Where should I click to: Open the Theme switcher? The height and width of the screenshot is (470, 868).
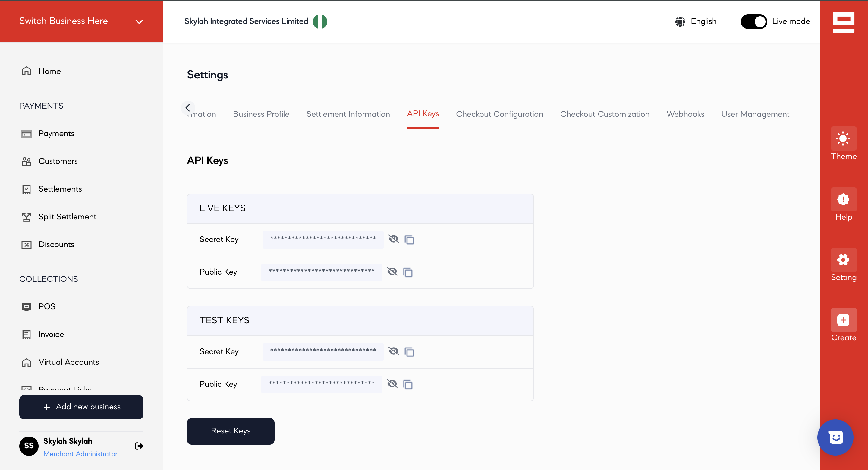[843, 143]
